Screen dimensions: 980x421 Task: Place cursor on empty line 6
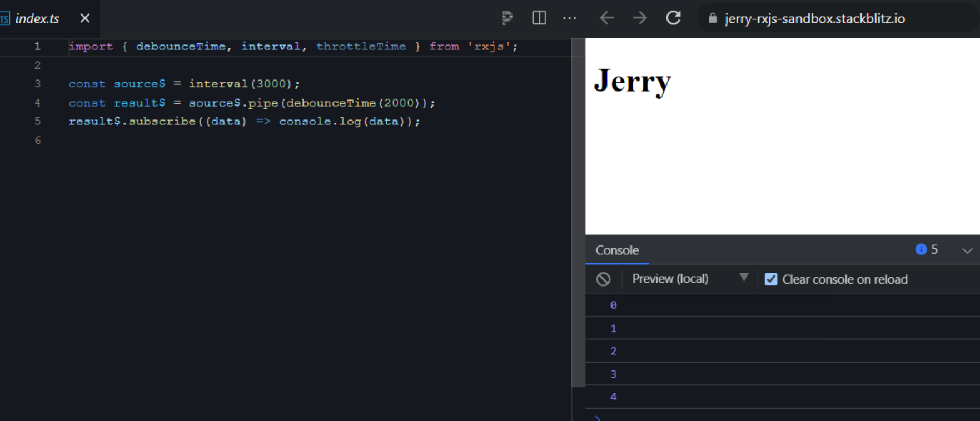(320, 141)
